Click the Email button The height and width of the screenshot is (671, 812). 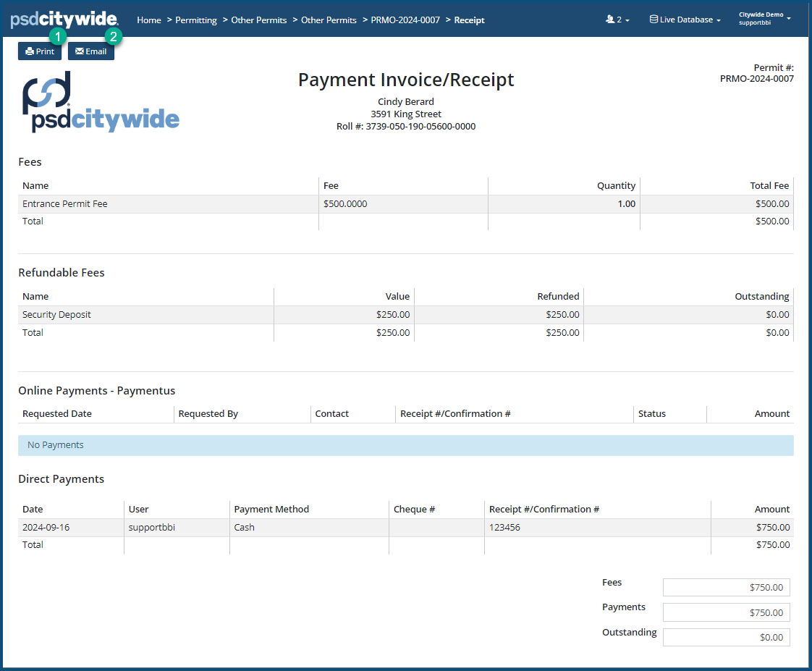(x=91, y=51)
